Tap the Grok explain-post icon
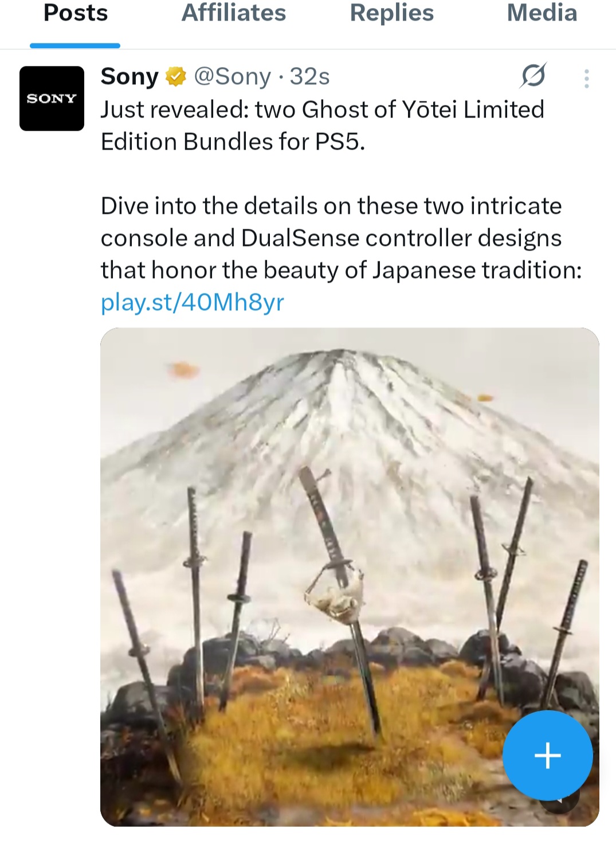The width and height of the screenshot is (616, 844). 533,76
